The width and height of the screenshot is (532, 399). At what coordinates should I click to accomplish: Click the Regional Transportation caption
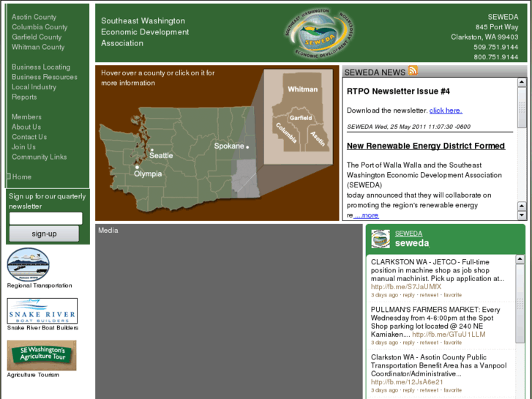[40, 286]
